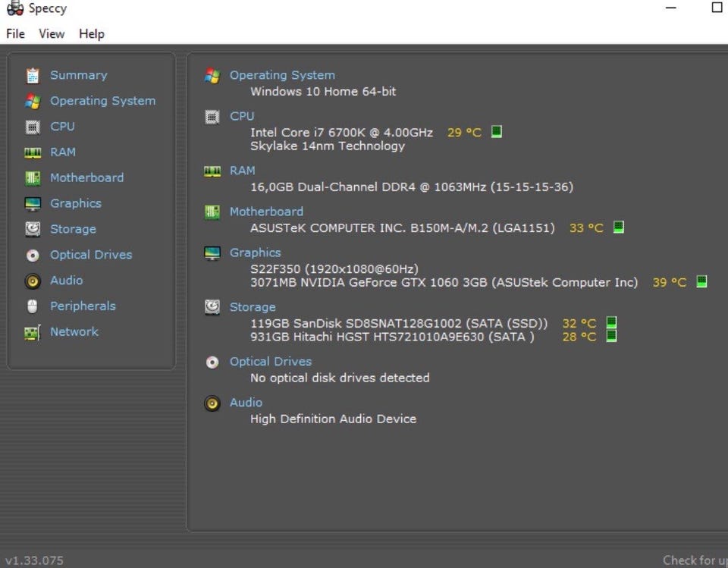Click the CPU chip icon in summary panel
The height and width of the screenshot is (568, 728).
(212, 117)
